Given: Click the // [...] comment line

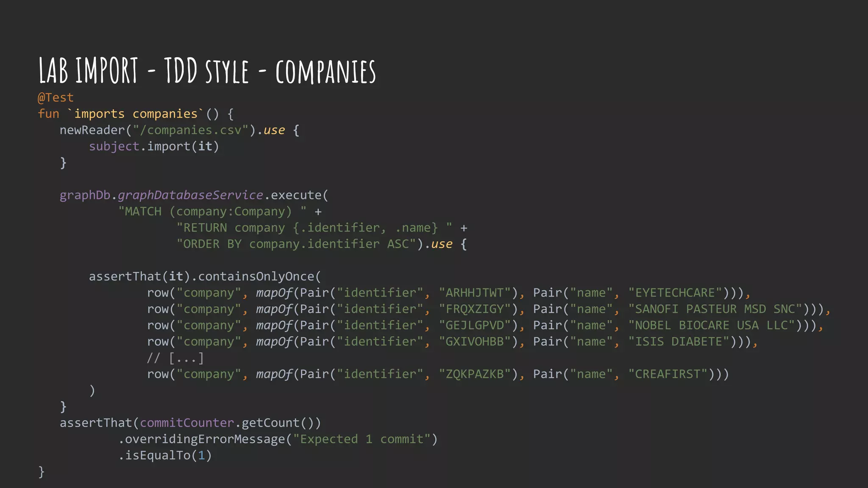Looking at the screenshot, I should [x=175, y=358].
